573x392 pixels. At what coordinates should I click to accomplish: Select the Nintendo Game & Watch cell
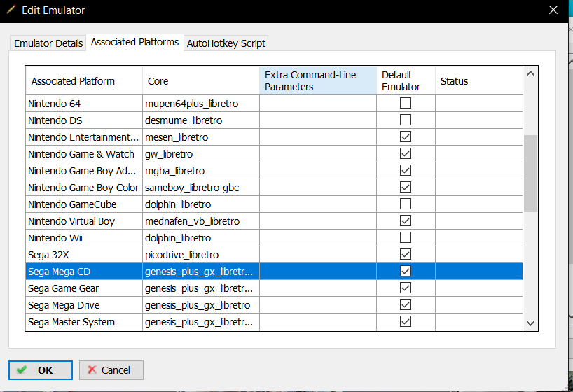click(83, 154)
